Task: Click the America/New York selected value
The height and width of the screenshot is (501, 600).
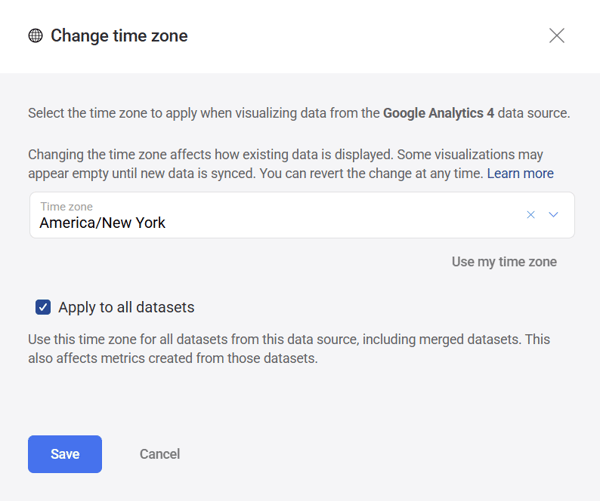Action: pos(102,223)
